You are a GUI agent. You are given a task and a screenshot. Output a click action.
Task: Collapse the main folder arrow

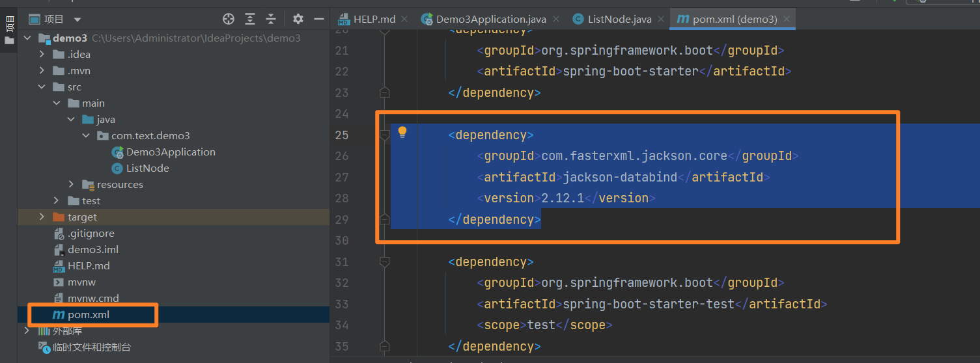(x=57, y=103)
